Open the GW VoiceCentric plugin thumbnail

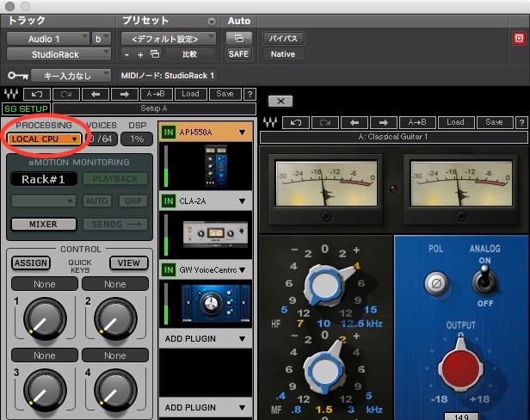pyautogui.click(x=216, y=303)
